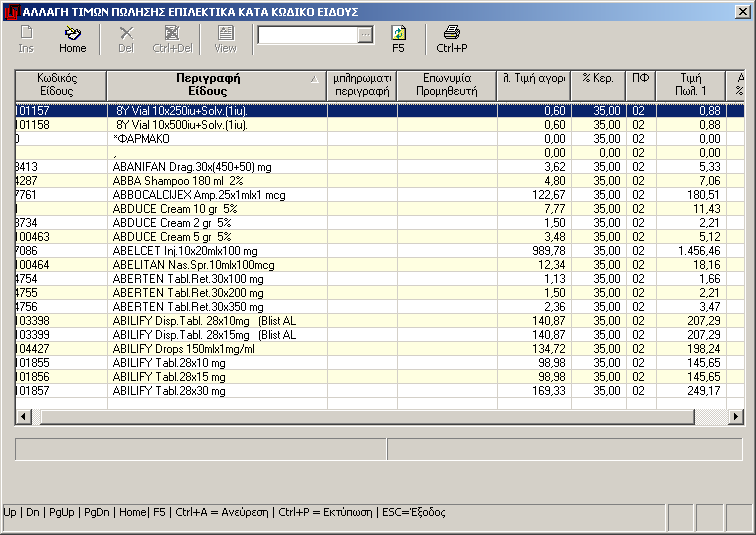Select ABDUCE Cream 2 gr 5% row

(x=379, y=223)
